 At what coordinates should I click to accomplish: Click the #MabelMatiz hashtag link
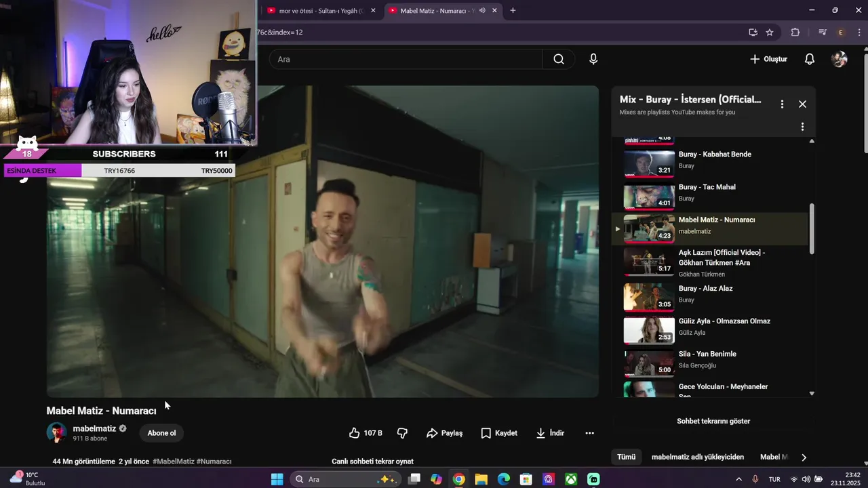click(x=173, y=462)
